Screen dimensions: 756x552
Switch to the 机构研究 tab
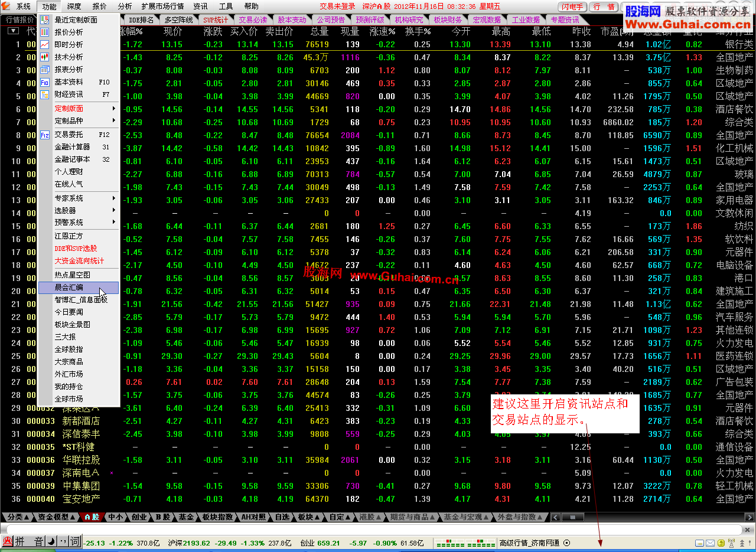pyautogui.click(x=408, y=19)
